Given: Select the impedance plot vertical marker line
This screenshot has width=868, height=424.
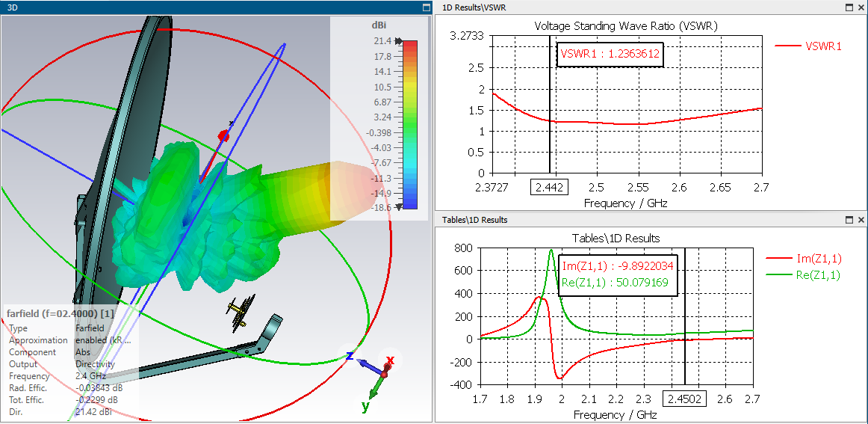Looking at the screenshot, I should pos(685,316).
